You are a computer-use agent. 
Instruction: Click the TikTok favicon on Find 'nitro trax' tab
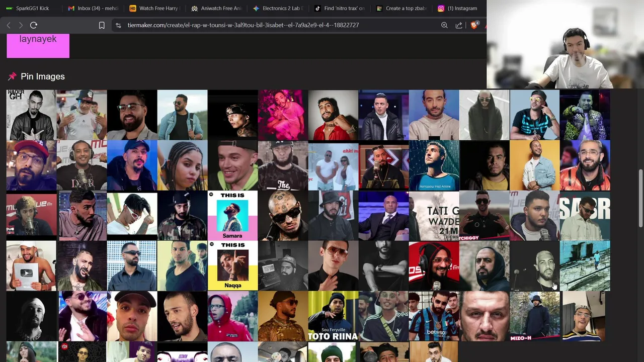pos(317,8)
